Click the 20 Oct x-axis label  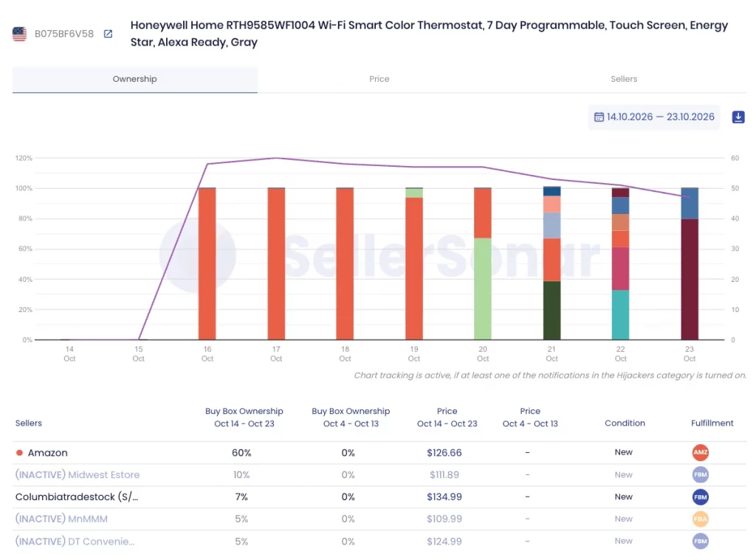(x=483, y=353)
